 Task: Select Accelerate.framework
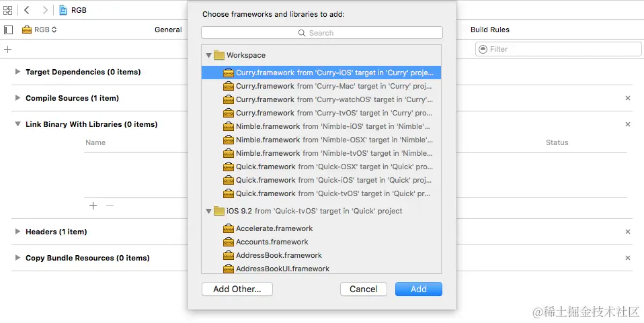pyautogui.click(x=321, y=228)
